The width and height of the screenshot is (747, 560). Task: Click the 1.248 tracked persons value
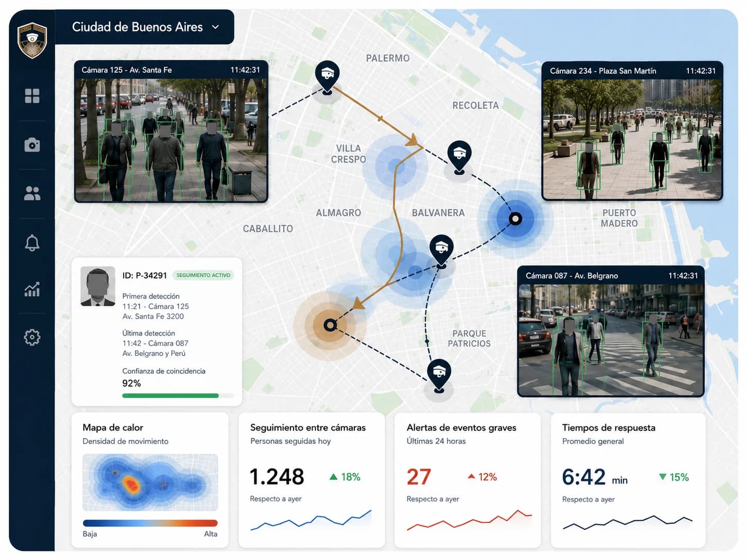click(277, 477)
